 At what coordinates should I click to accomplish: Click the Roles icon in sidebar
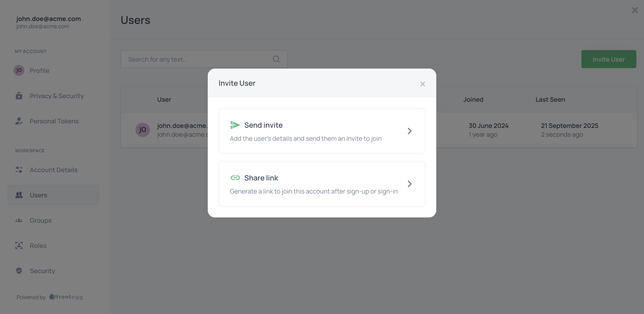19,246
